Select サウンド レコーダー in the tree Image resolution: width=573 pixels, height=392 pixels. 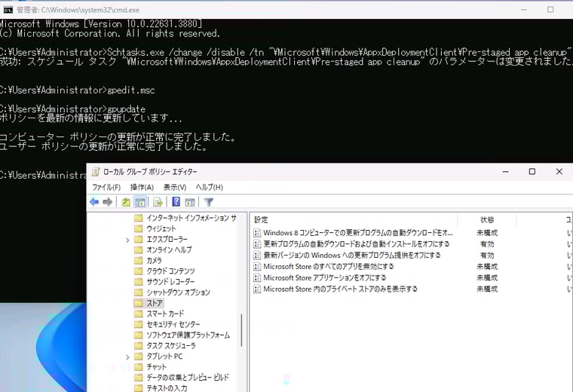[170, 282]
